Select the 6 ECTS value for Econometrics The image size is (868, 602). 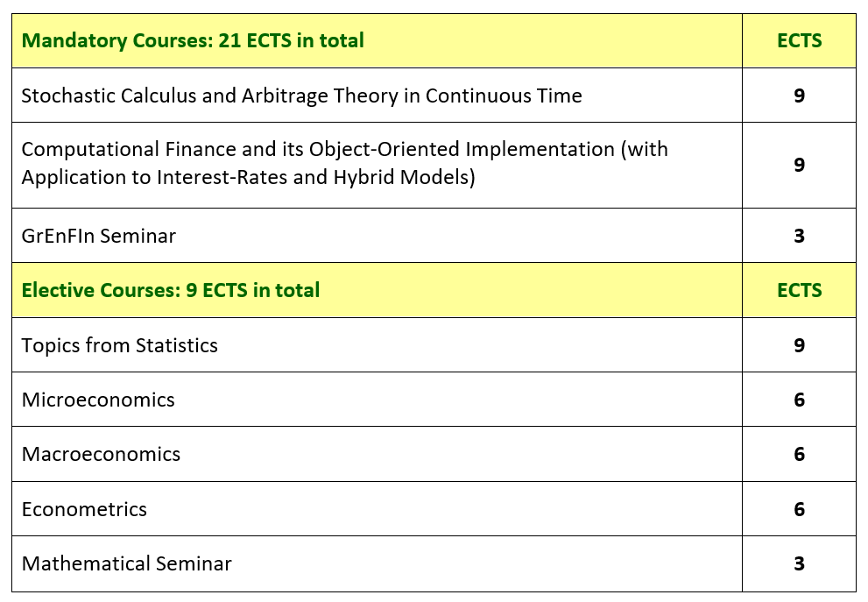799,509
